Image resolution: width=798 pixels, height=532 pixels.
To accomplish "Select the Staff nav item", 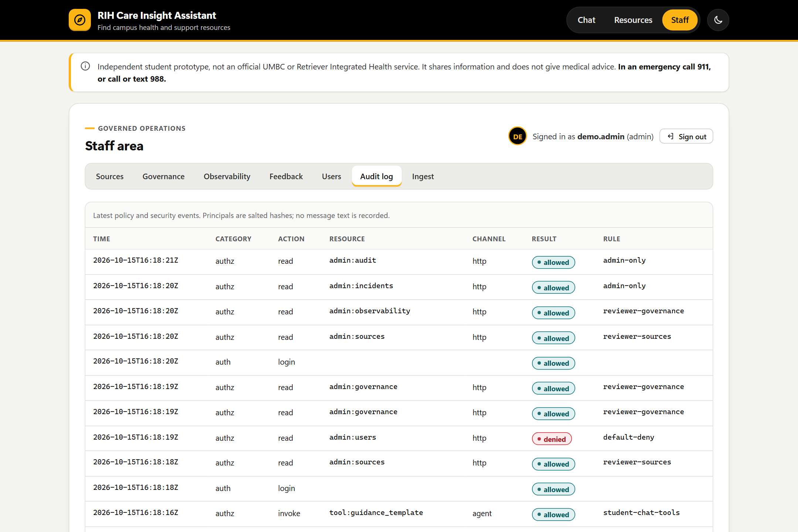I will pyautogui.click(x=680, y=20).
